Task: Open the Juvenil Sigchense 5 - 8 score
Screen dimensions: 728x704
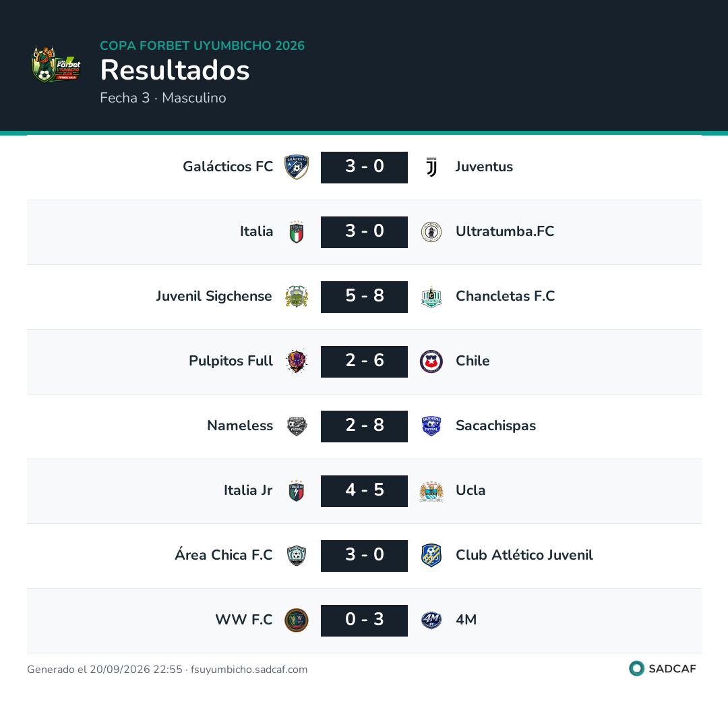Action: click(365, 297)
